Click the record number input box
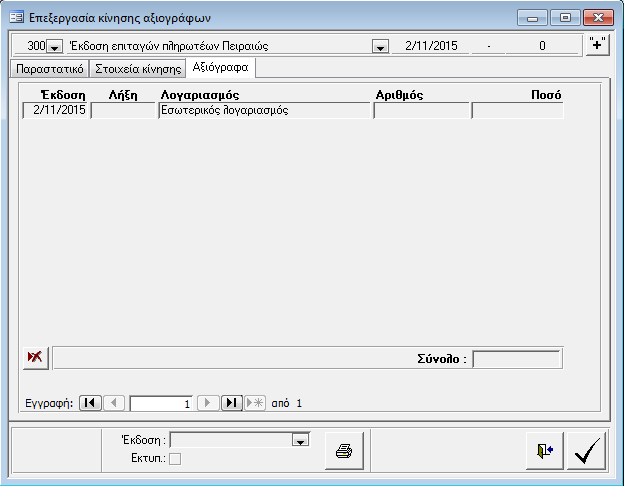This screenshot has height=486, width=624. [x=161, y=403]
